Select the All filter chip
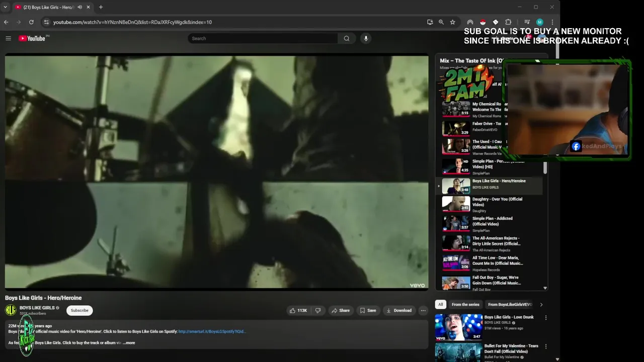This screenshot has height=362, width=644. click(441, 305)
